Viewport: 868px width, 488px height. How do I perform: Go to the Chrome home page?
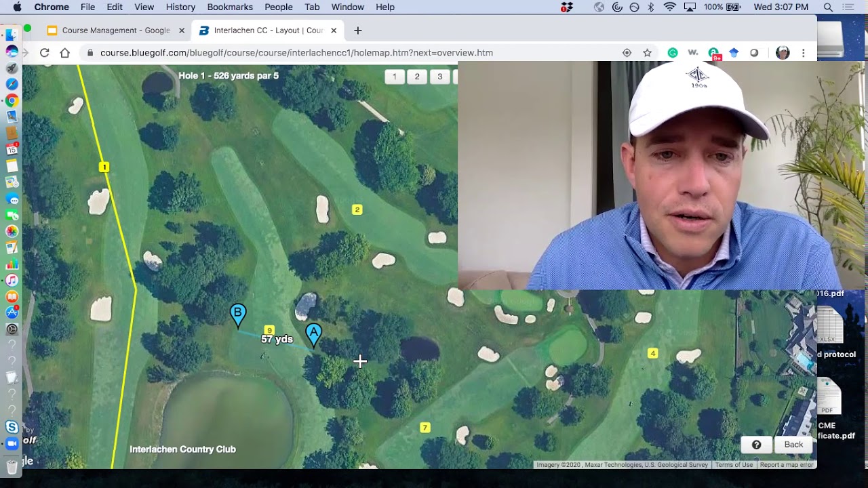[65, 53]
